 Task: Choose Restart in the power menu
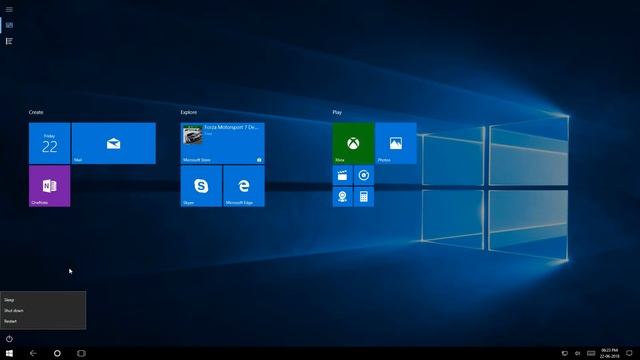[x=43, y=321]
